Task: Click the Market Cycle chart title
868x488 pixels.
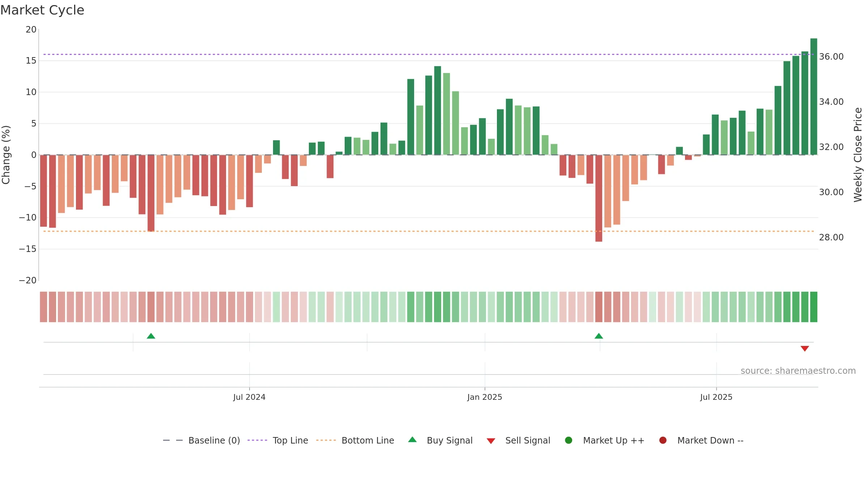Action: pos(42,10)
